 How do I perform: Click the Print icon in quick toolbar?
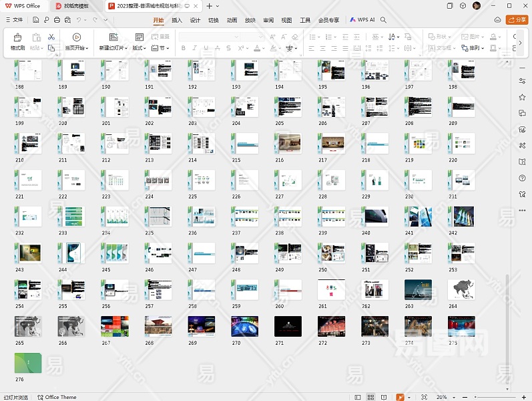(x=57, y=20)
